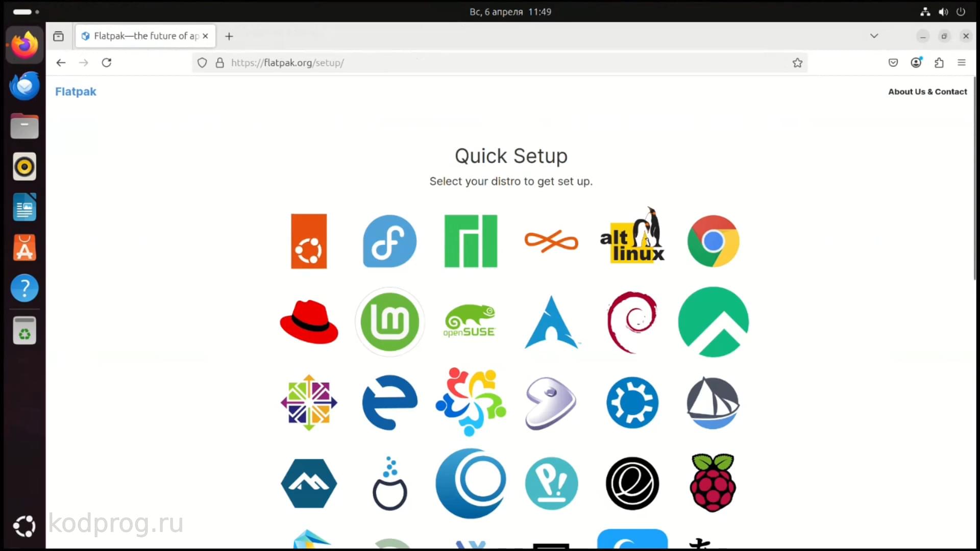Select the Mageia cauldron logo
Screen dimensions: 980x551
point(390,483)
